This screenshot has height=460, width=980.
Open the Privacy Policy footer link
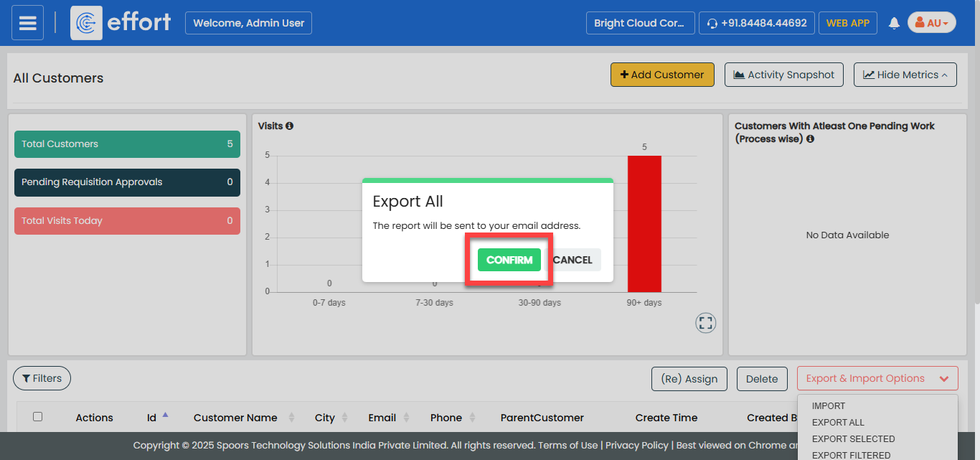click(636, 445)
